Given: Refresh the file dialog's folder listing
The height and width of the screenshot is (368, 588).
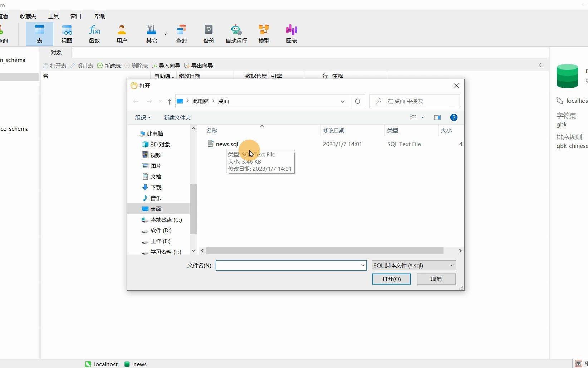Looking at the screenshot, I should (357, 101).
